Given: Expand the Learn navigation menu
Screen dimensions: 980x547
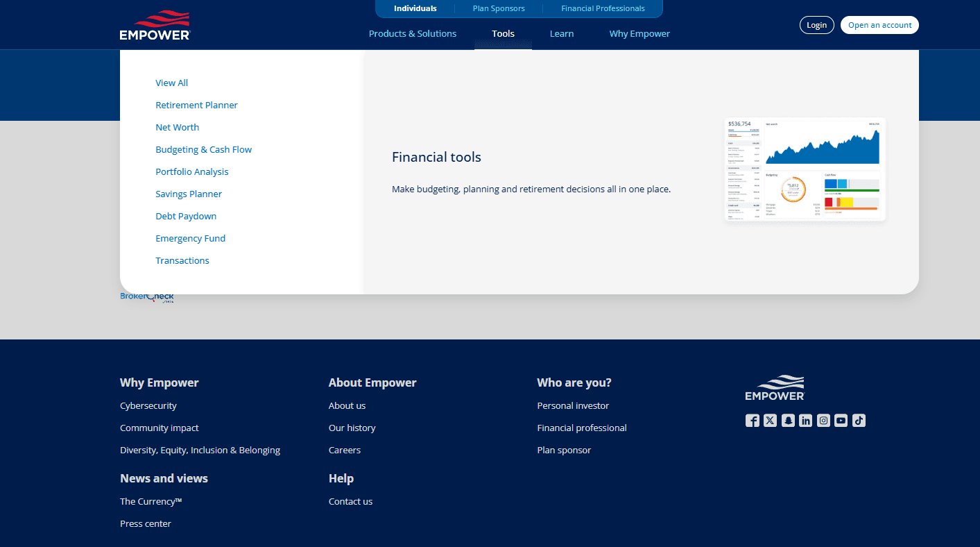Looking at the screenshot, I should click(562, 33).
